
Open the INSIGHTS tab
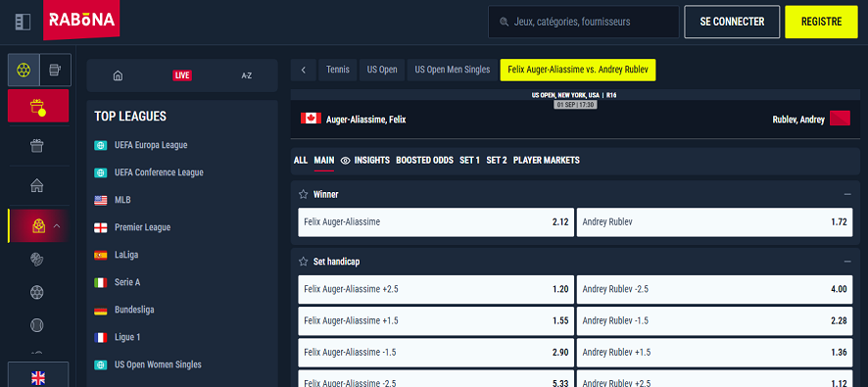[x=372, y=160]
